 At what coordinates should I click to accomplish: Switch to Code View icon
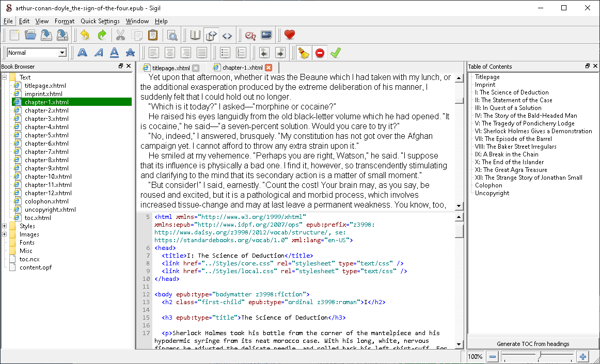[x=227, y=35]
